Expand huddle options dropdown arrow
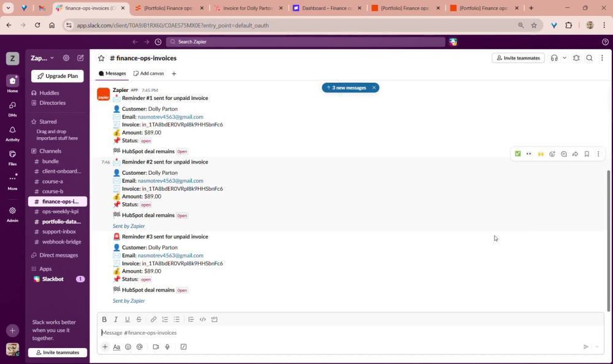 pyautogui.click(x=564, y=58)
